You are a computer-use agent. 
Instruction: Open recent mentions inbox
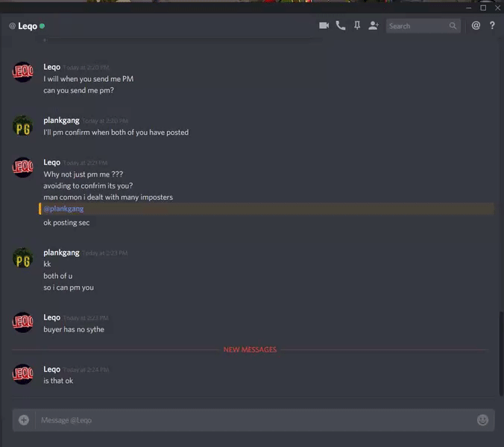(x=476, y=25)
